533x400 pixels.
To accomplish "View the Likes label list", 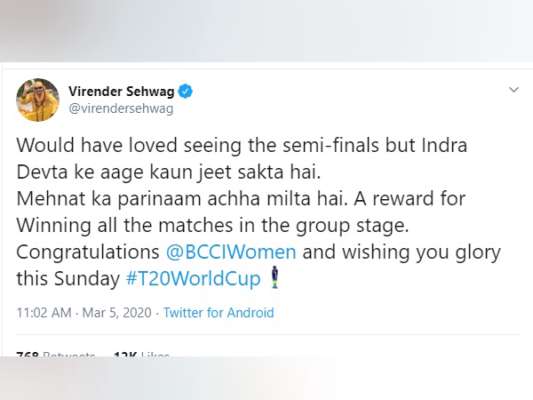I will point(155,354).
